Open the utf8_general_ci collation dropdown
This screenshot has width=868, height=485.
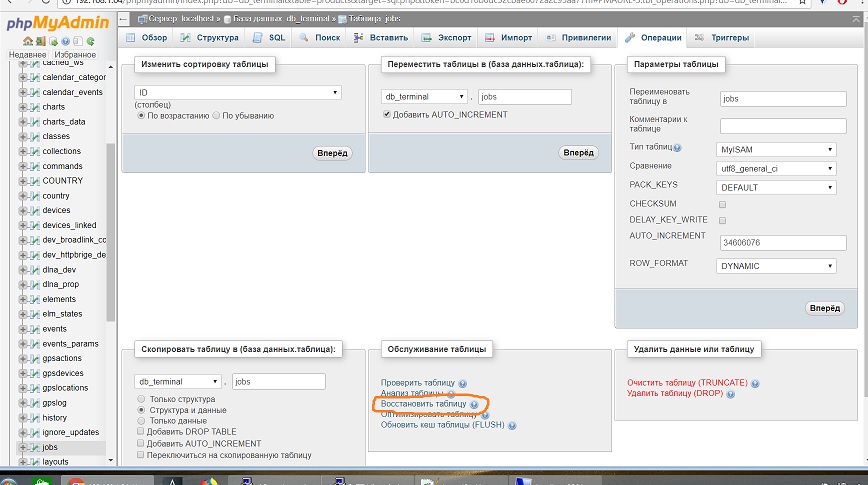click(x=776, y=169)
